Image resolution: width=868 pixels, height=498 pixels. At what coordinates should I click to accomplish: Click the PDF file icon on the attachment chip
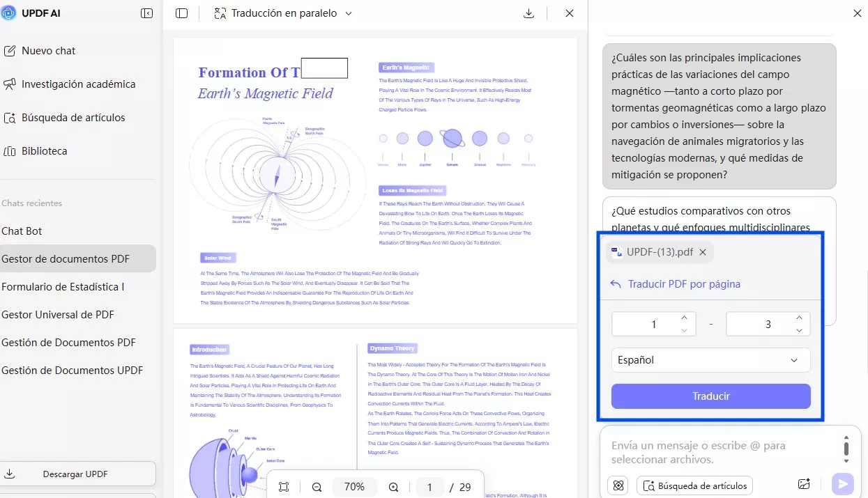click(x=616, y=252)
